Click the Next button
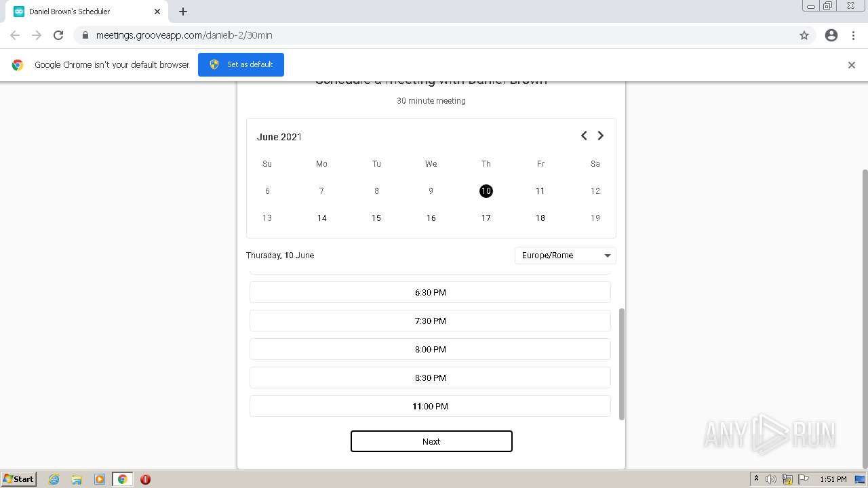 [x=431, y=441]
